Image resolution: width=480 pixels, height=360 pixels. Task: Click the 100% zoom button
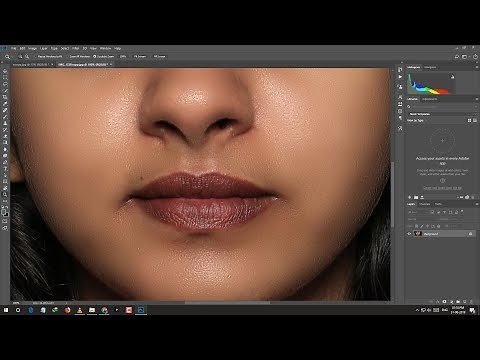point(123,57)
